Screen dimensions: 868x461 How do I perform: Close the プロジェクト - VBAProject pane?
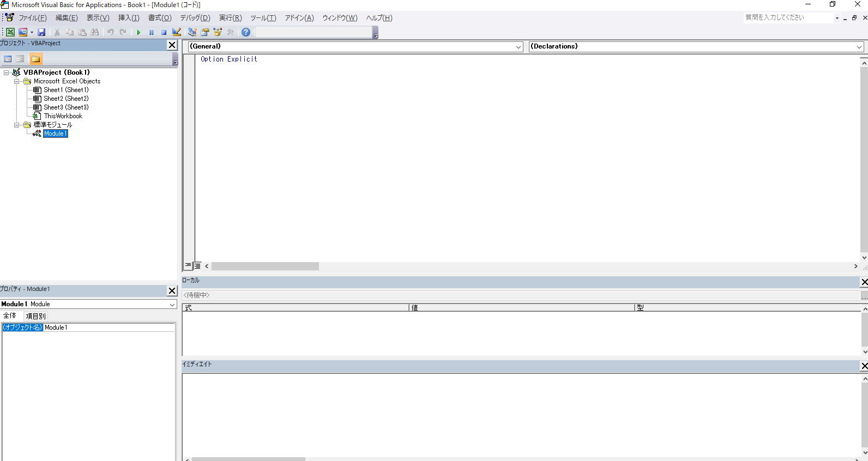pos(172,45)
